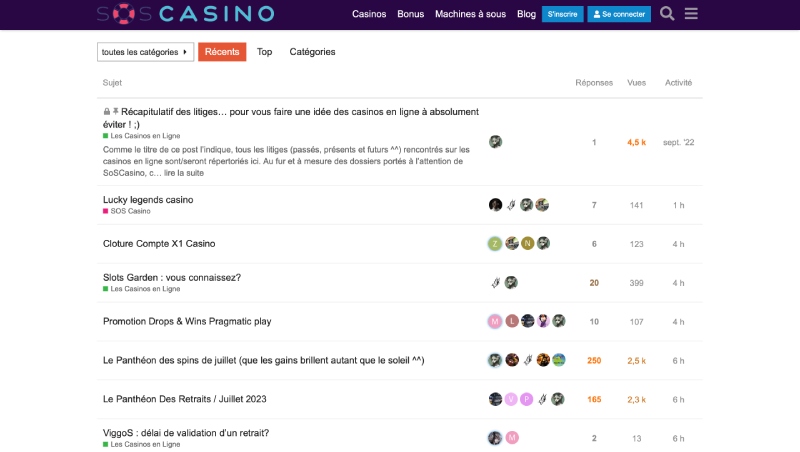Image resolution: width=800 pixels, height=452 pixels.
Task: Switch to the Top tab
Action: click(x=264, y=52)
